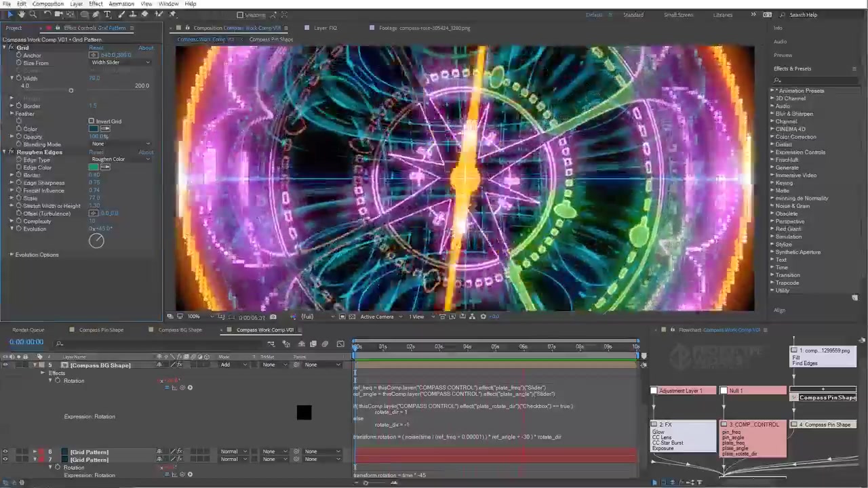Open the Composition menu
Image resolution: width=868 pixels, height=488 pixels.
click(47, 4)
